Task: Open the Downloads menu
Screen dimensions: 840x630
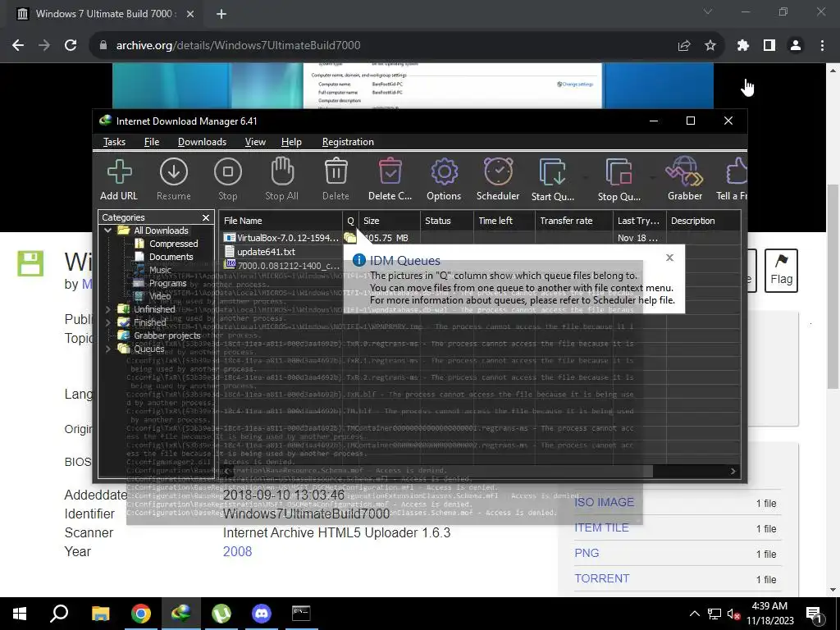Action: (202, 142)
